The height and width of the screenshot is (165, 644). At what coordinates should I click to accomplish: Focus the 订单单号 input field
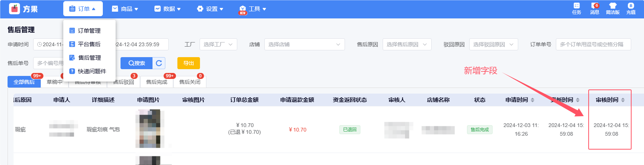point(594,44)
